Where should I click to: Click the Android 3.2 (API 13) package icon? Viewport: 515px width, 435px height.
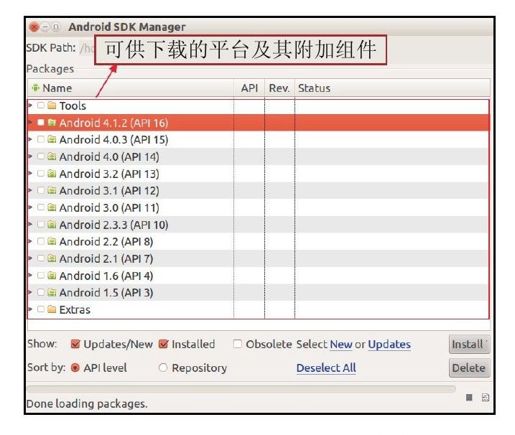51,173
